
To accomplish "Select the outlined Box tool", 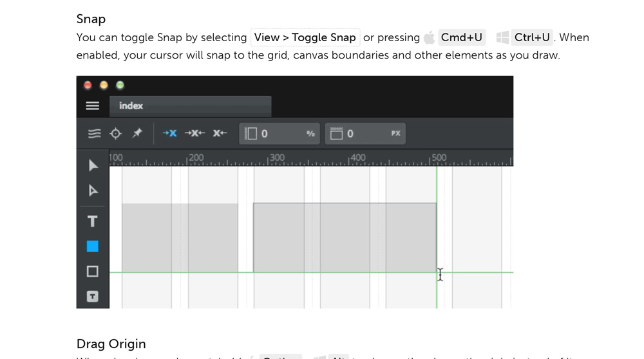I will [92, 272].
